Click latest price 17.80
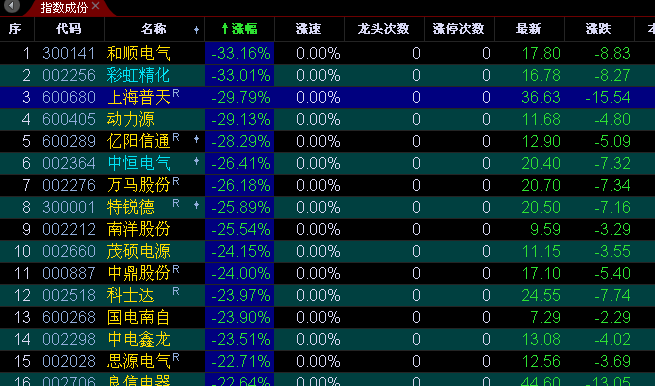Image resolution: width=655 pixels, height=386 pixels. (541, 53)
